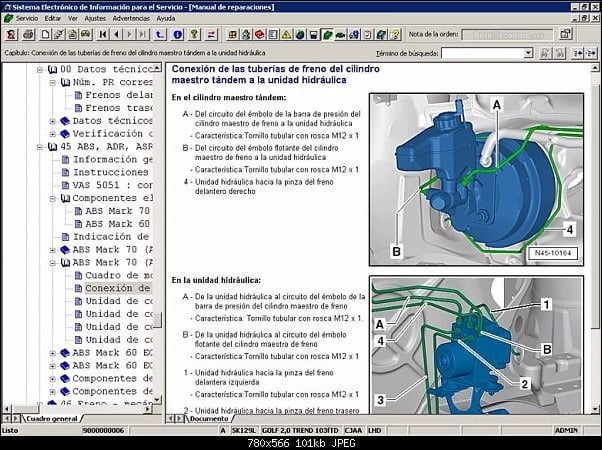This screenshot has height=450, width=602.
Task: Open the Ver menu
Action: 73,18
